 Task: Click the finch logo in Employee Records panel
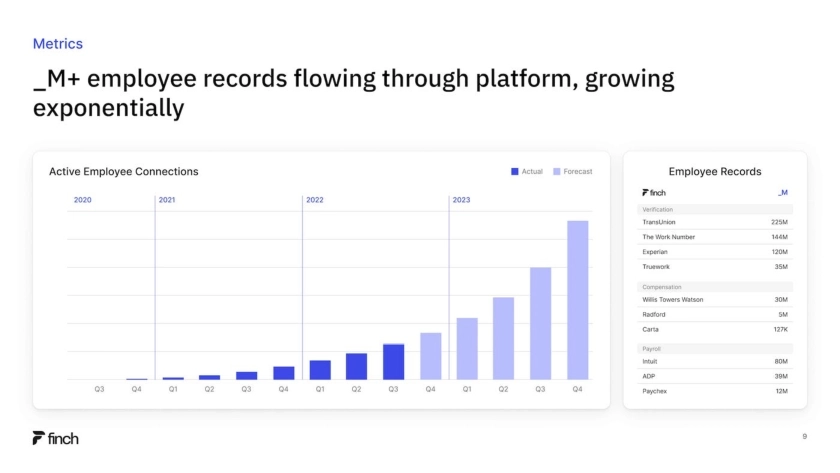(654, 192)
